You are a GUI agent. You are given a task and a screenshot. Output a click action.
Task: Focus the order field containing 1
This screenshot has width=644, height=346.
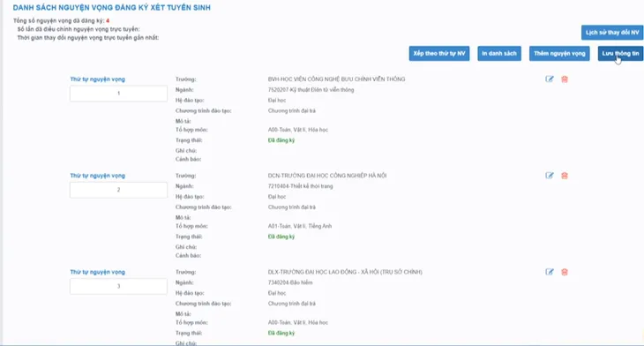(x=119, y=94)
